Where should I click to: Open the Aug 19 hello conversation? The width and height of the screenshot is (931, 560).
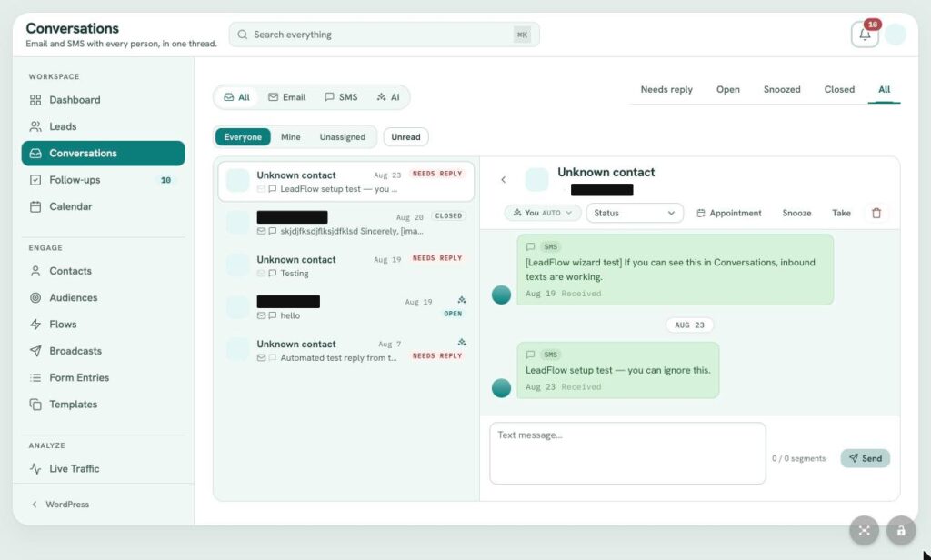tap(346, 307)
